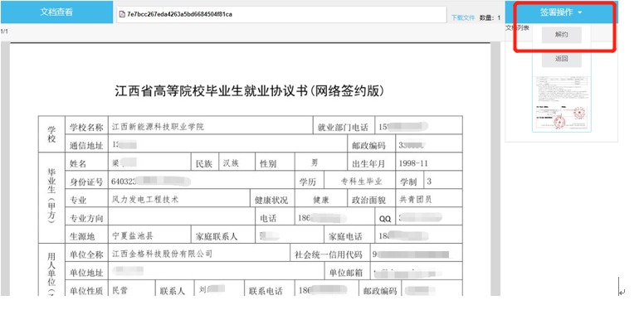Click the 文档列表 label

click(517, 27)
